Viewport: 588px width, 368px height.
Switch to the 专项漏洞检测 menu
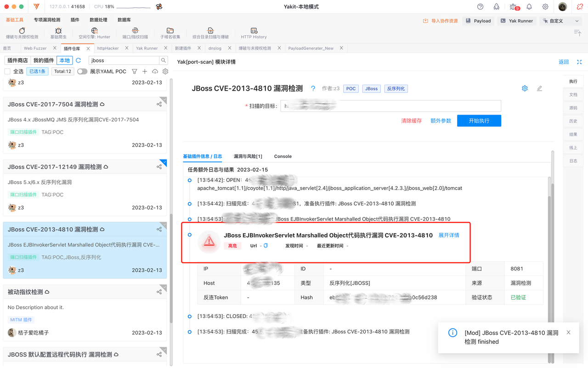(x=47, y=20)
